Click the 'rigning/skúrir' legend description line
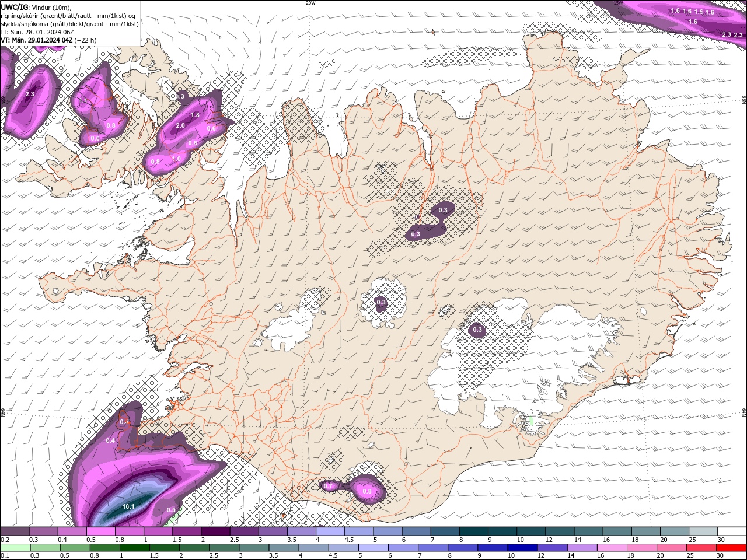 (x=68, y=16)
